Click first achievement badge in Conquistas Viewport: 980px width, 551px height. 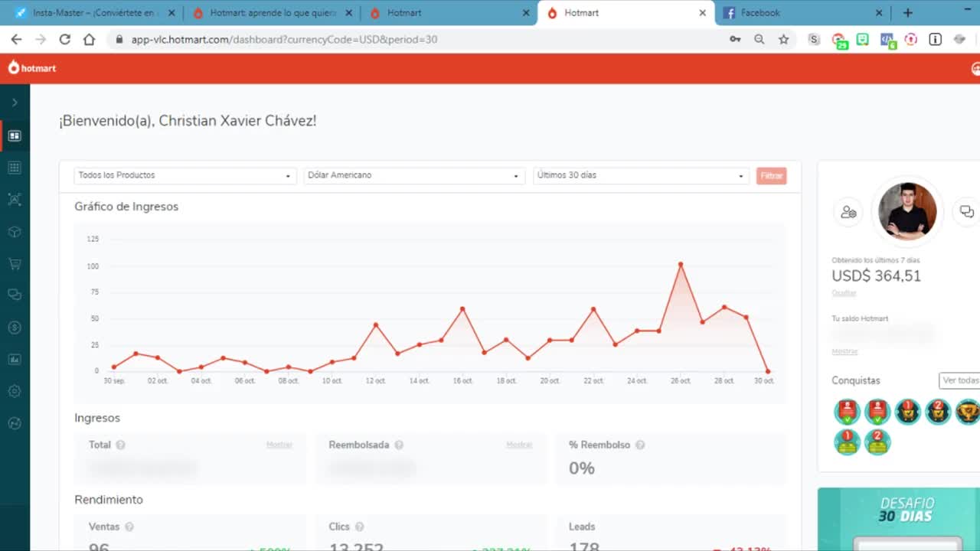[847, 412]
